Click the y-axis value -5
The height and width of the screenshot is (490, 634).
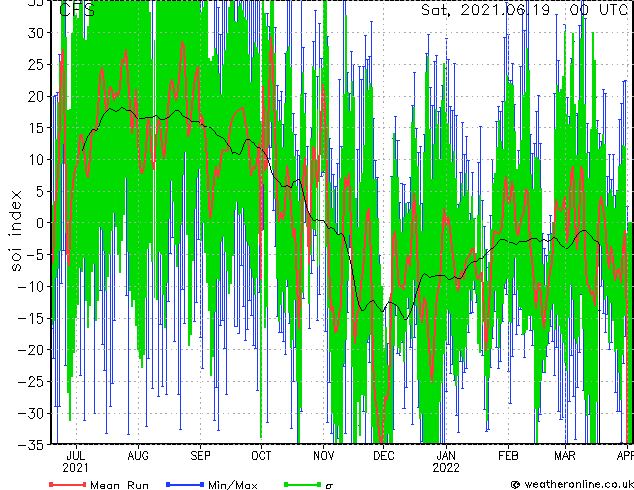pyautogui.click(x=36, y=255)
